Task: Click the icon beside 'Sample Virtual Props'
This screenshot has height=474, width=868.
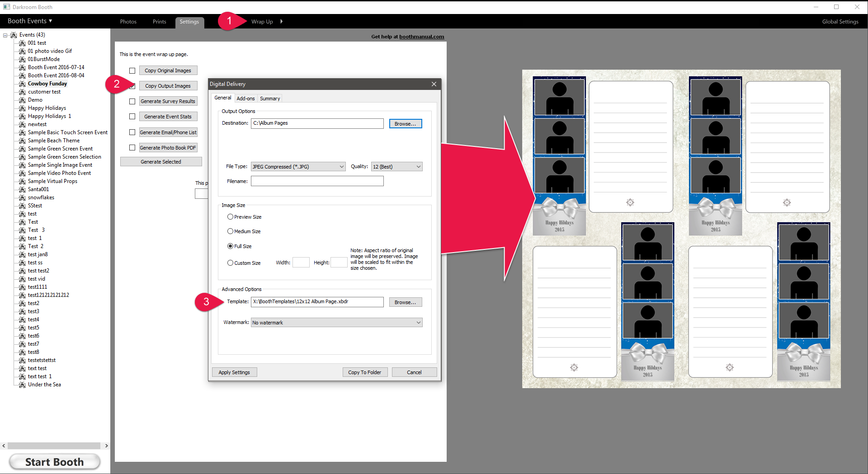Action: pos(22,181)
